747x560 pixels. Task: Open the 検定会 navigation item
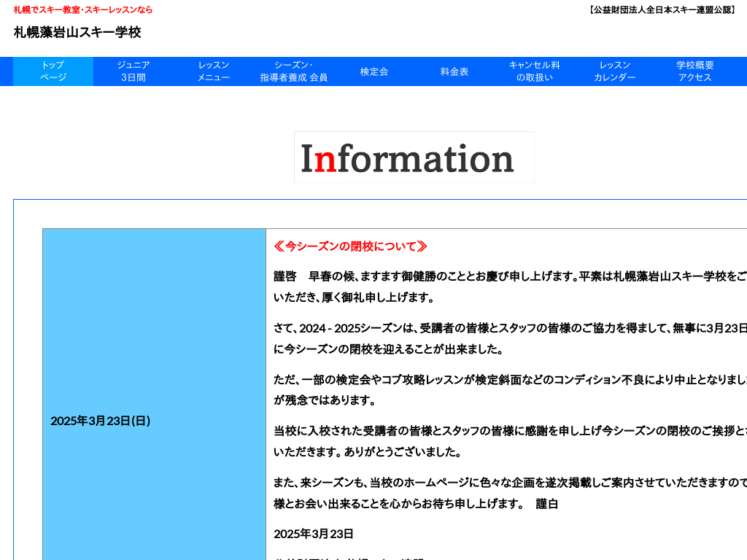[x=374, y=71]
